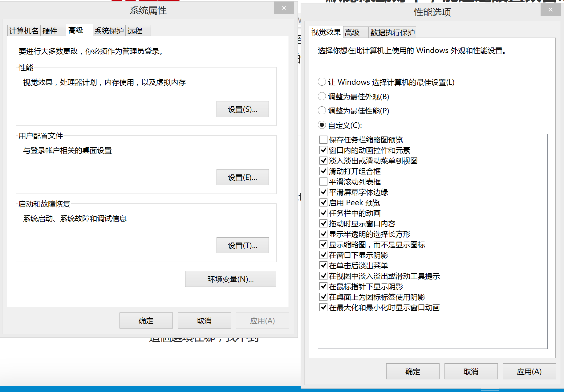Viewport: 564px width, 392px height.
Task: Choose 调整为最佳性能 radio option
Action: [x=322, y=111]
